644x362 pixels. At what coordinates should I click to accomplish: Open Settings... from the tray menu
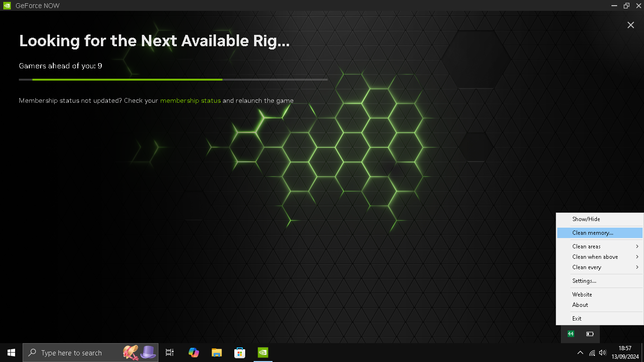[600, 281]
